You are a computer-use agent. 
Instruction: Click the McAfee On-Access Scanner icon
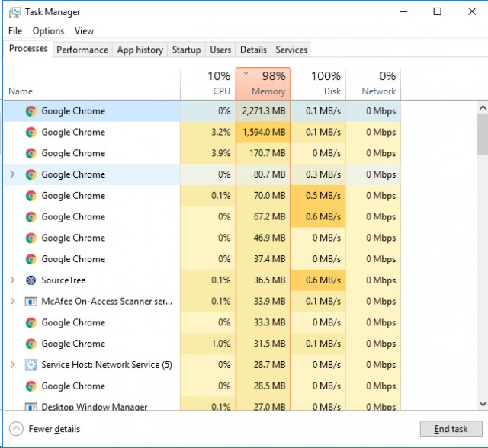point(30,302)
